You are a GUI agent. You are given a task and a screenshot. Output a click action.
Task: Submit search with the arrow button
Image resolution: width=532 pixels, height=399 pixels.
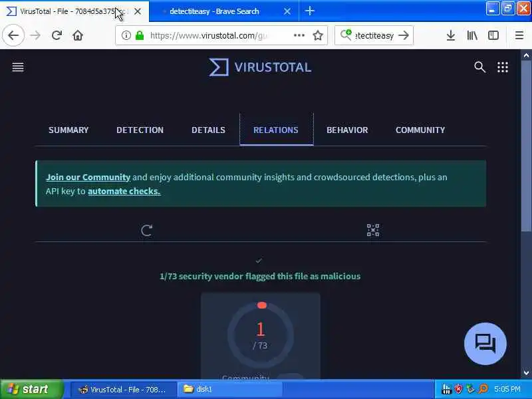pos(404,35)
